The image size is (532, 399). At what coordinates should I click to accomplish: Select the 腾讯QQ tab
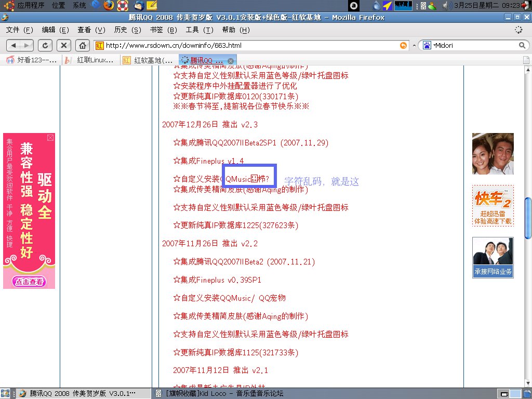point(207,60)
